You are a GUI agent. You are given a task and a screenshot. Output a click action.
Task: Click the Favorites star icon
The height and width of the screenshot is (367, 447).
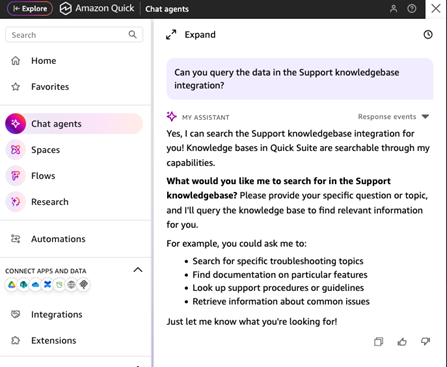tap(15, 87)
